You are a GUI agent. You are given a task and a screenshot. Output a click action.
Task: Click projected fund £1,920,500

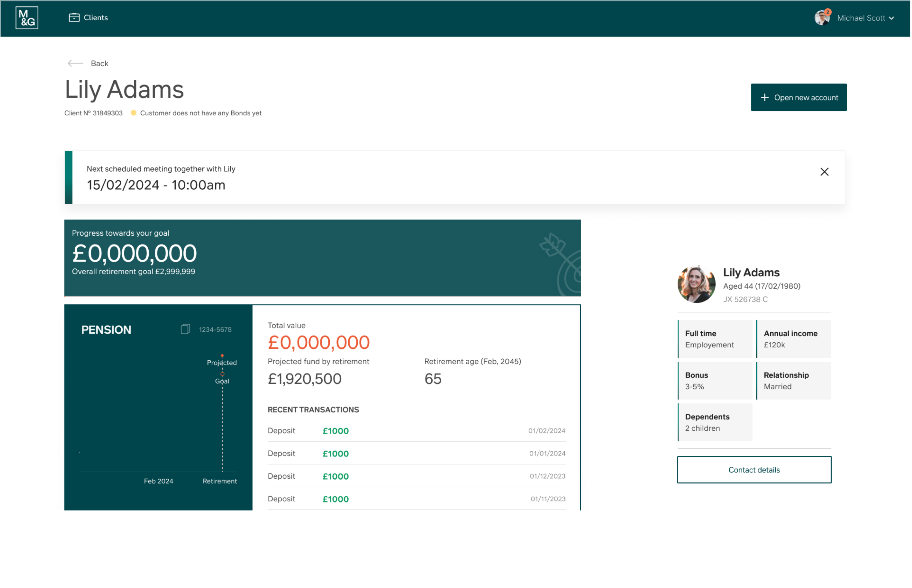pyautogui.click(x=305, y=379)
